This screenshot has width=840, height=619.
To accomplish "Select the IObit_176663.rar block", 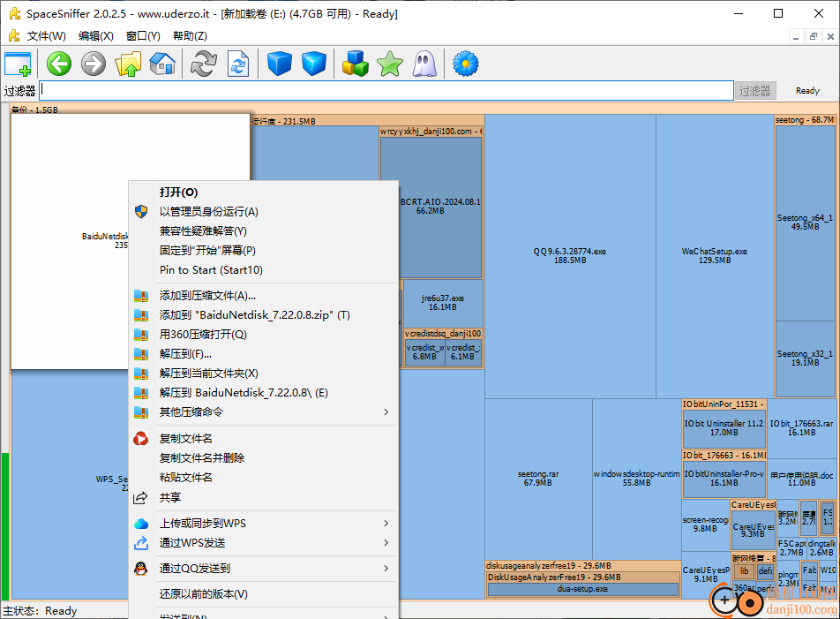I will coord(801,427).
